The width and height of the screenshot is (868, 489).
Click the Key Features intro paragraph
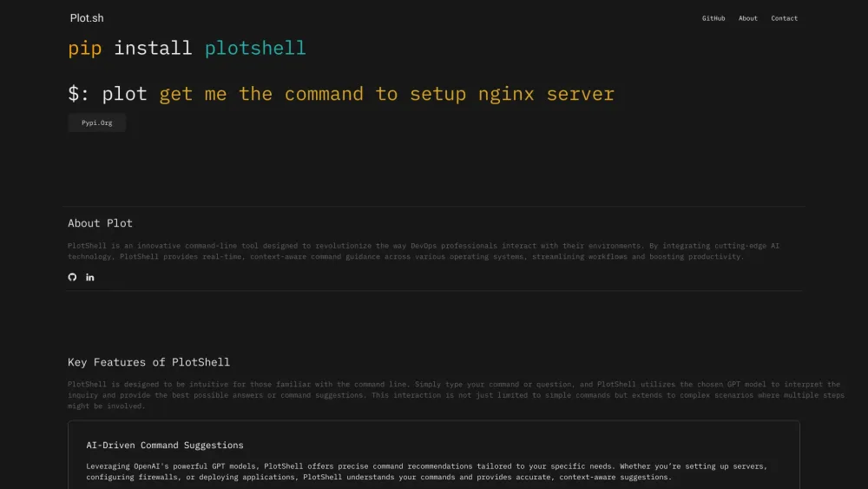tap(453, 394)
